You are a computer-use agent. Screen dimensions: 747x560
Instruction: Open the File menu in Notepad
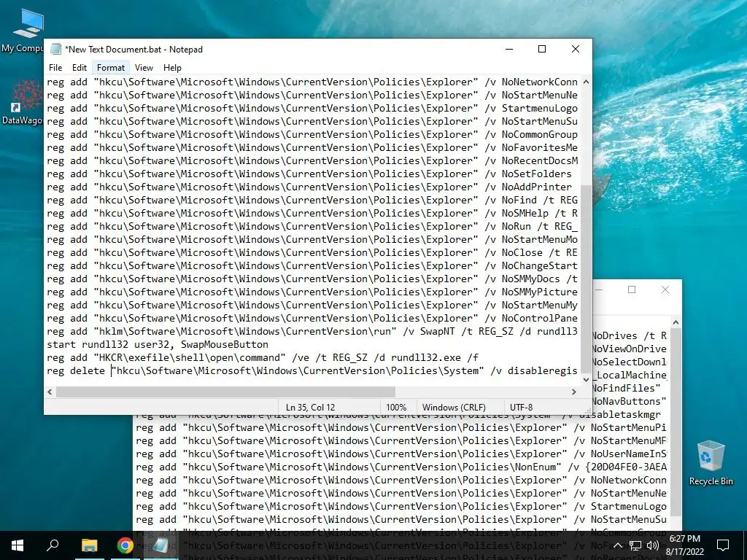point(55,68)
